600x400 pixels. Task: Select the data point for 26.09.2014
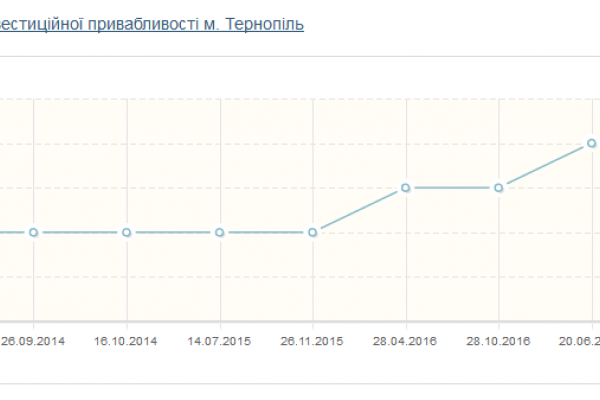tap(33, 232)
